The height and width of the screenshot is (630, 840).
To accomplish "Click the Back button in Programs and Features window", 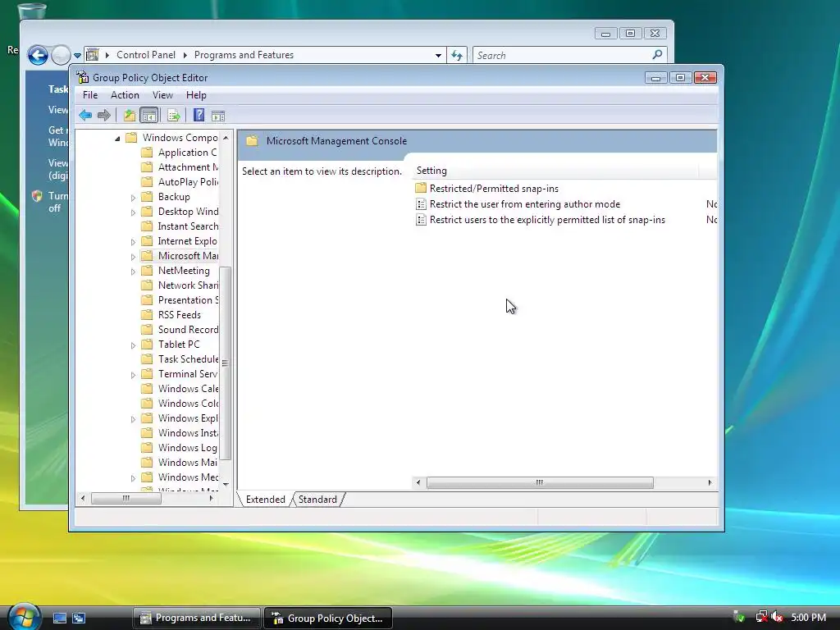I will click(38, 55).
